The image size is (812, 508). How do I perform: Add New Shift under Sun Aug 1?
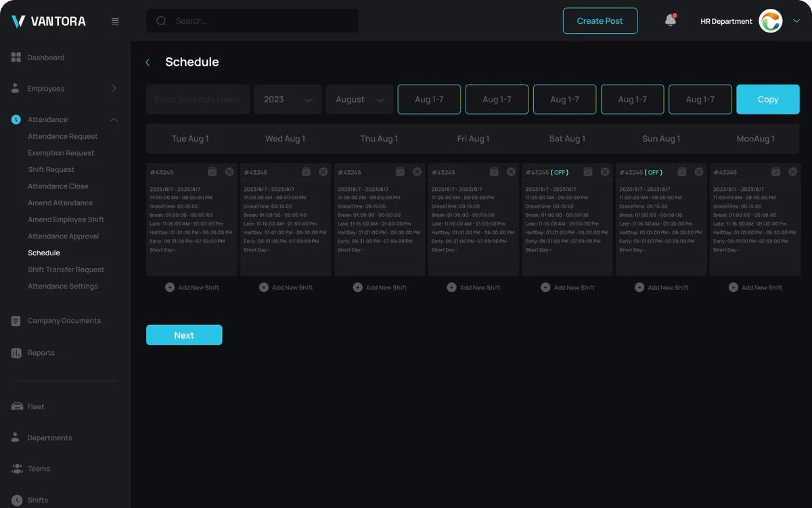[662, 288]
